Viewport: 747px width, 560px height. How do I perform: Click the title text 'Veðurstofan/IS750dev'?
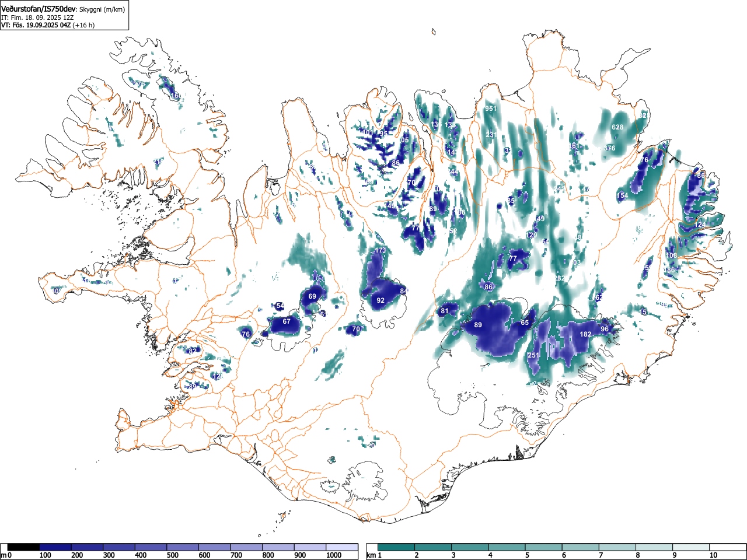(x=39, y=9)
